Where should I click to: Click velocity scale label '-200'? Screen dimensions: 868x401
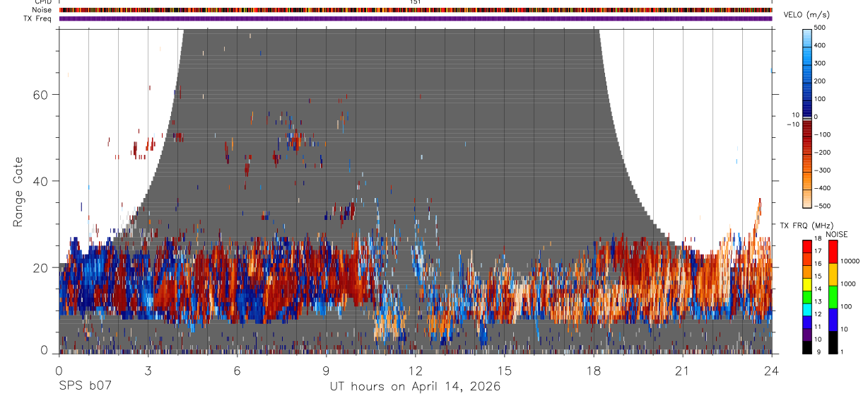[823, 152]
